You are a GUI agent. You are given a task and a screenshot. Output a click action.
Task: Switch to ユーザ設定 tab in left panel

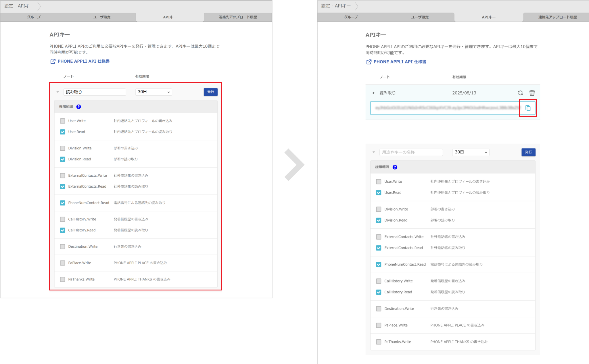tap(102, 17)
